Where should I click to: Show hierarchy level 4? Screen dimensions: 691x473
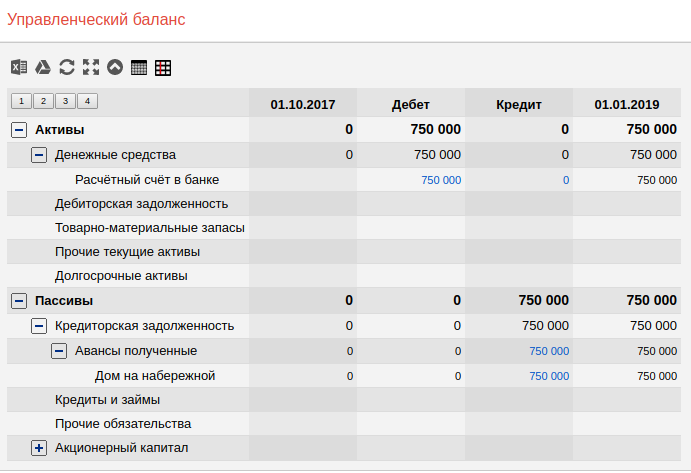(x=87, y=101)
